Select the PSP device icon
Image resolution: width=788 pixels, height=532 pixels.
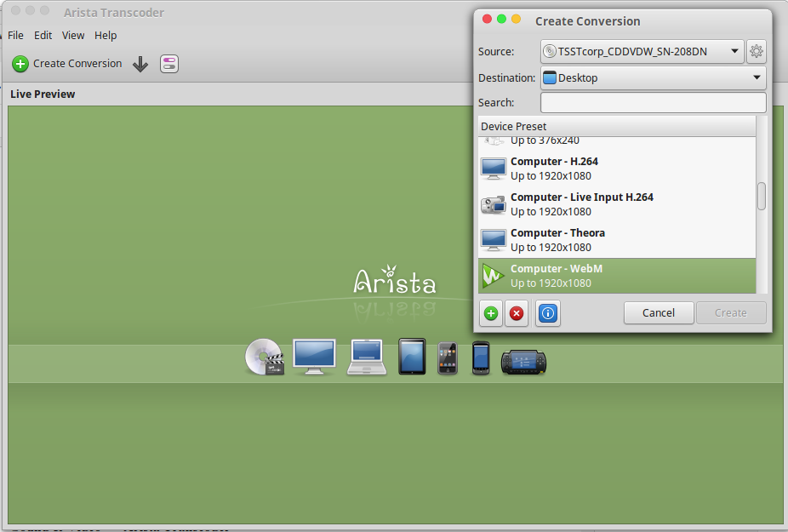522,361
